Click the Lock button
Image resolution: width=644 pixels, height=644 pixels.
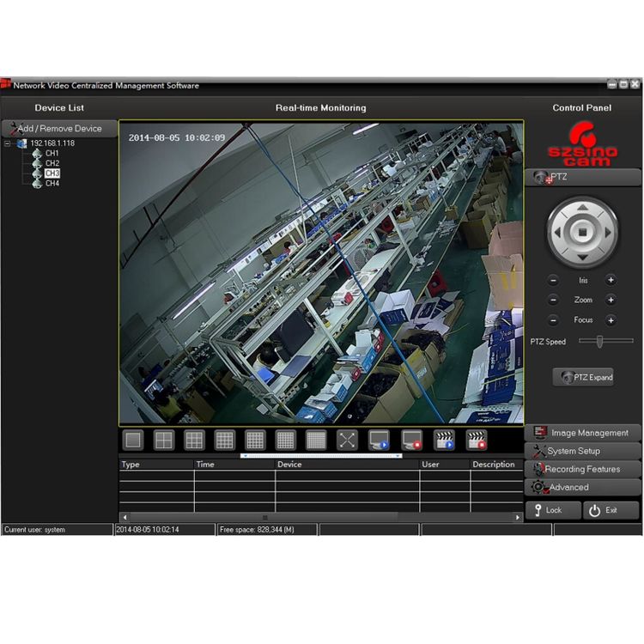[553, 510]
